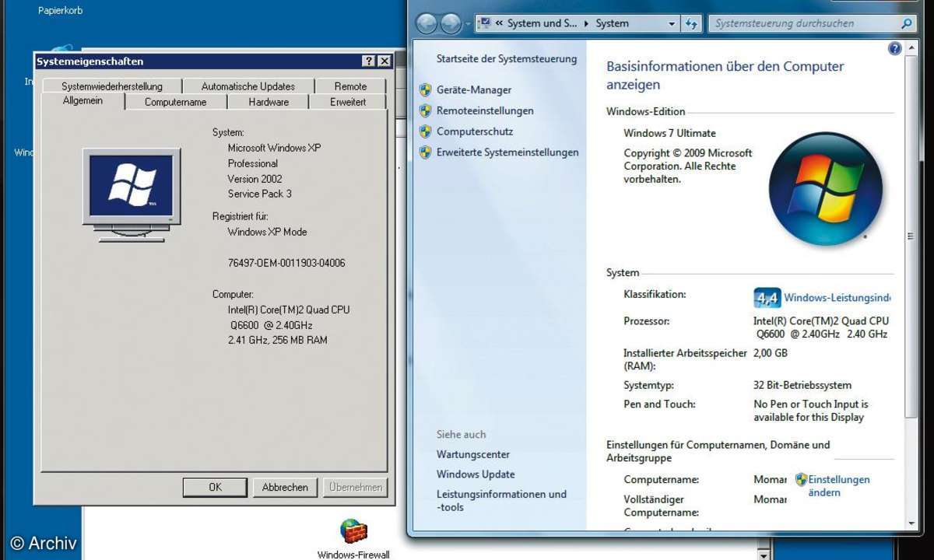Open Windows Update link
Viewport: 934px width, 560px height.
tap(476, 474)
